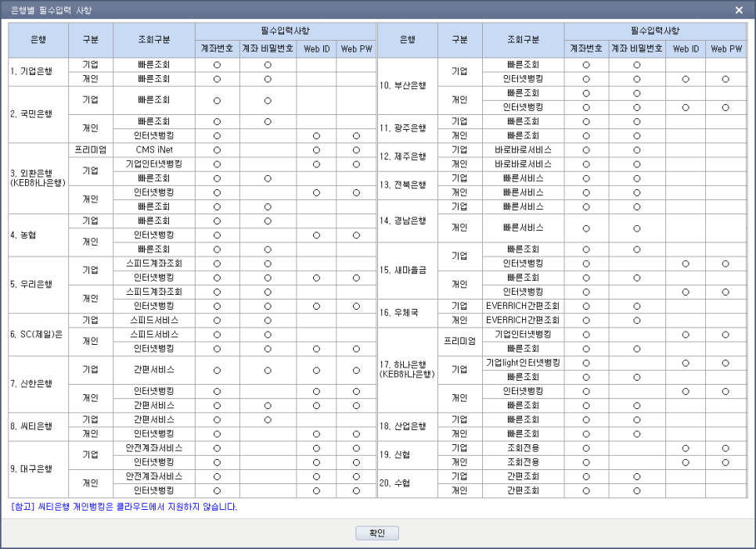Screen dimensions: 756x549
Task: Click the 확인 button
Action: [x=377, y=533]
